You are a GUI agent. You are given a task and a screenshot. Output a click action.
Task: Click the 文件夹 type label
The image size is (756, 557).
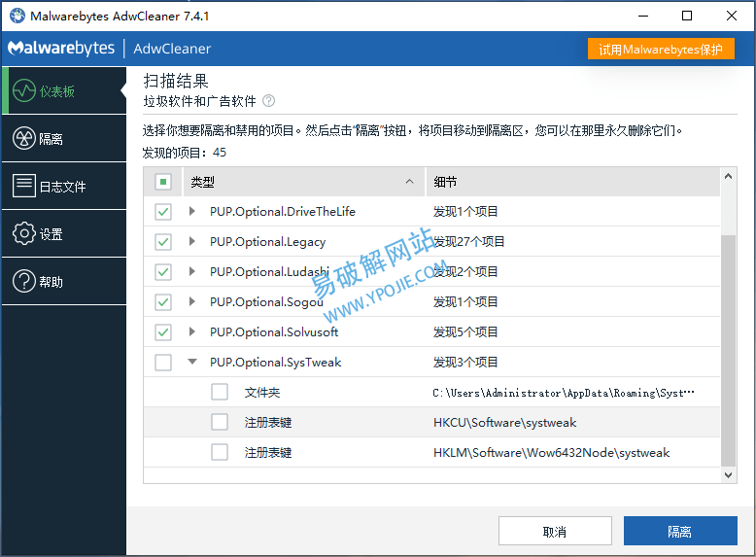[x=261, y=392]
